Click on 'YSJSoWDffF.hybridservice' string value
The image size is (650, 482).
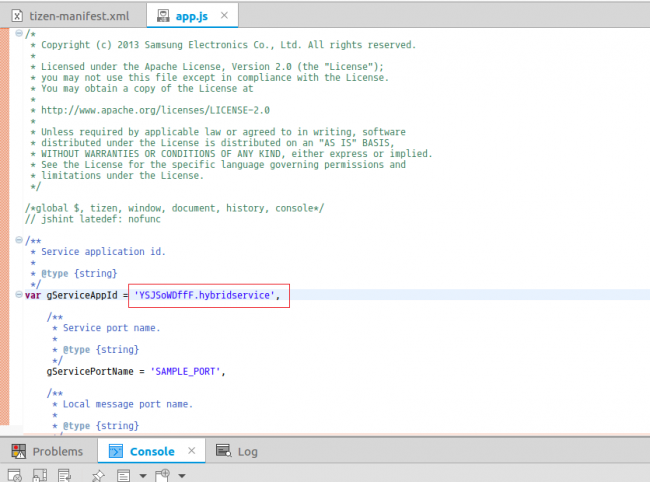coord(208,295)
